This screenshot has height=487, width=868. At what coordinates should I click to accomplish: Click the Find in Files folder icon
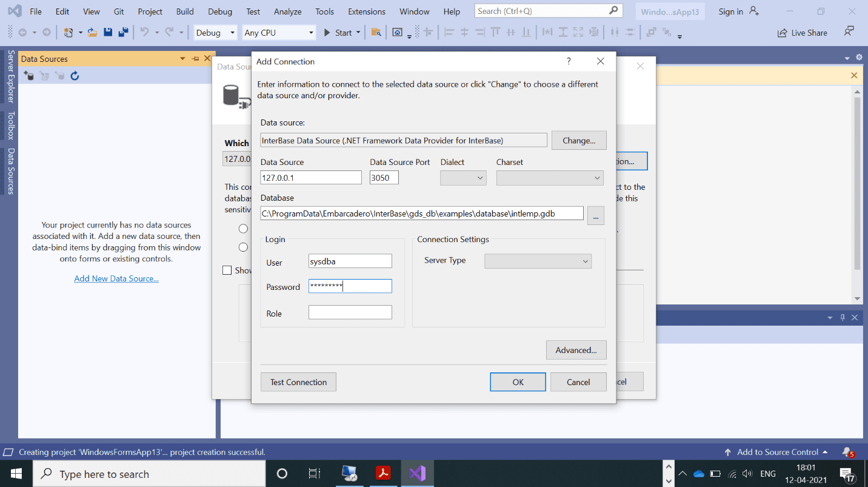(376, 33)
